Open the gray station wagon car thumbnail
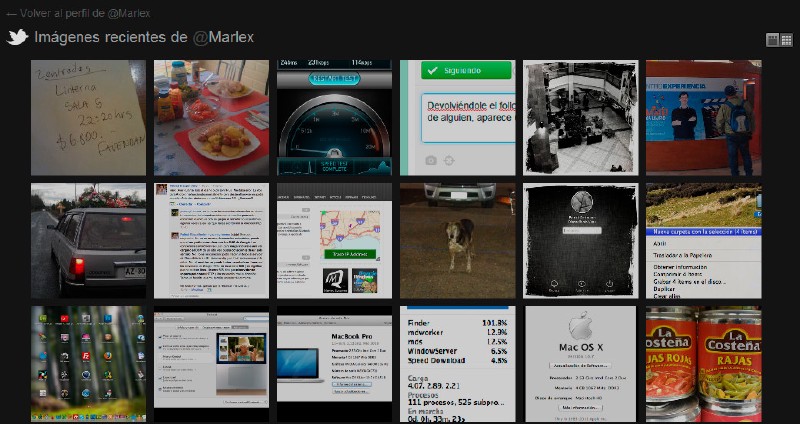 click(88, 241)
